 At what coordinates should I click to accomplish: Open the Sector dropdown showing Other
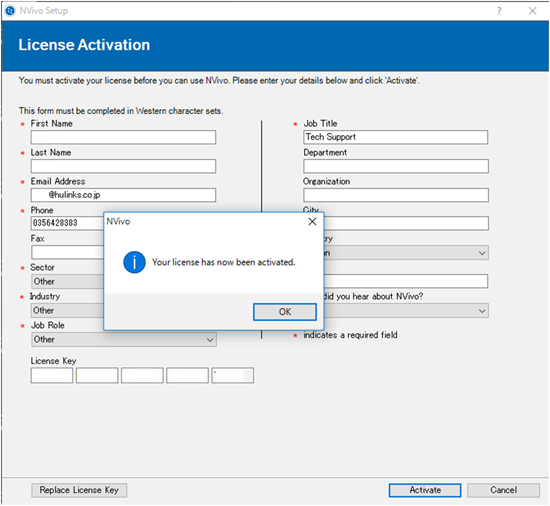(x=67, y=282)
